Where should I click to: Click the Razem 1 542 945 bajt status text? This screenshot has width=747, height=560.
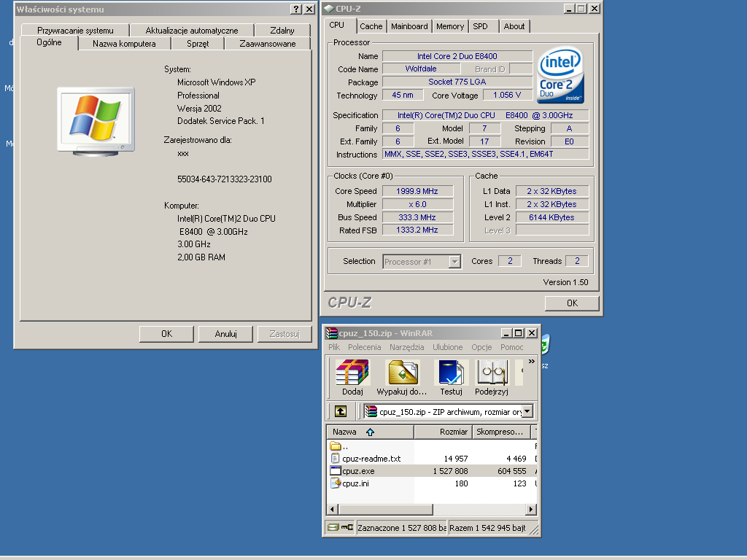pyautogui.click(x=488, y=528)
